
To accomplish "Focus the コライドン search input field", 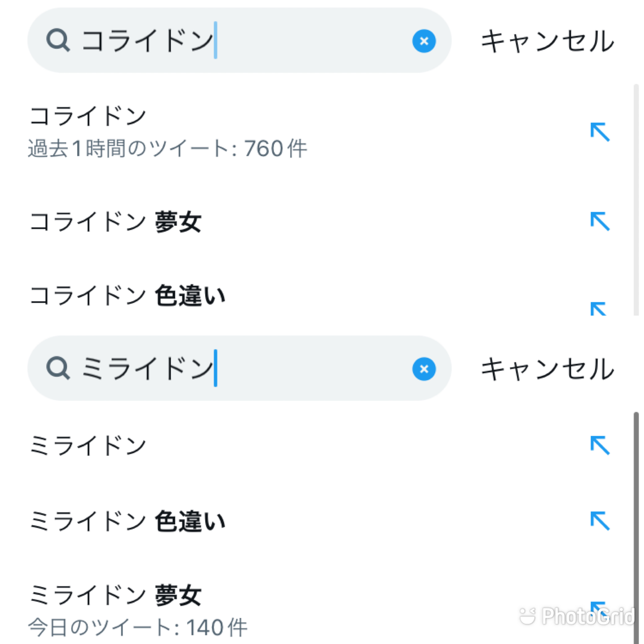I will pos(239,40).
